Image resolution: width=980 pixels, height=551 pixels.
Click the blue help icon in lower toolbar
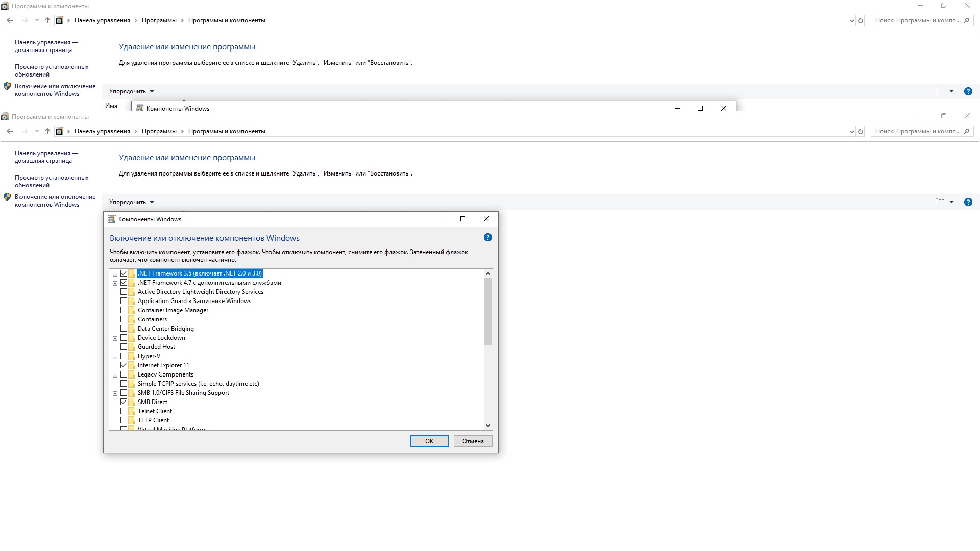coord(968,202)
